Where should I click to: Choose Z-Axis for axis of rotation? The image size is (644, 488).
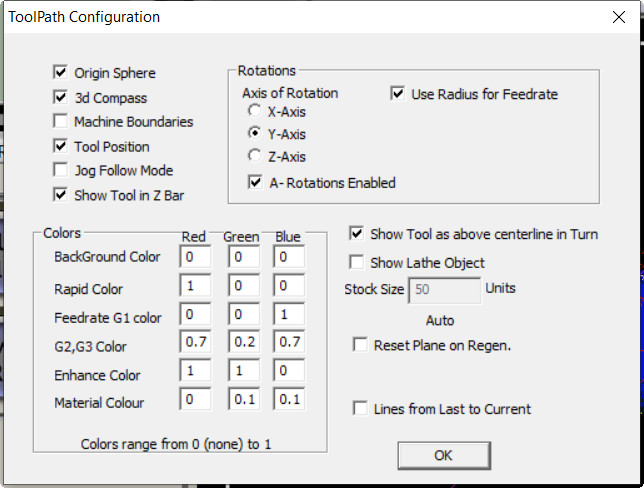tap(255, 156)
